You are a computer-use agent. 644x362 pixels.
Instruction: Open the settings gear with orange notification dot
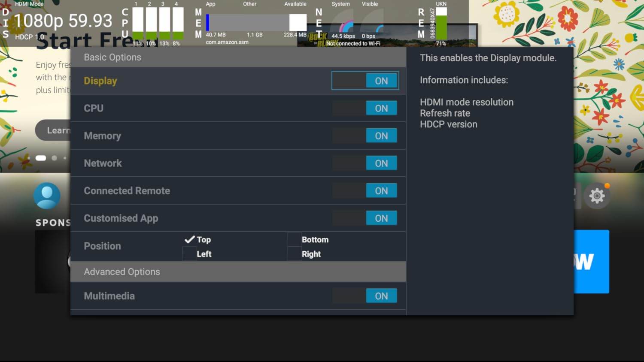(x=597, y=196)
